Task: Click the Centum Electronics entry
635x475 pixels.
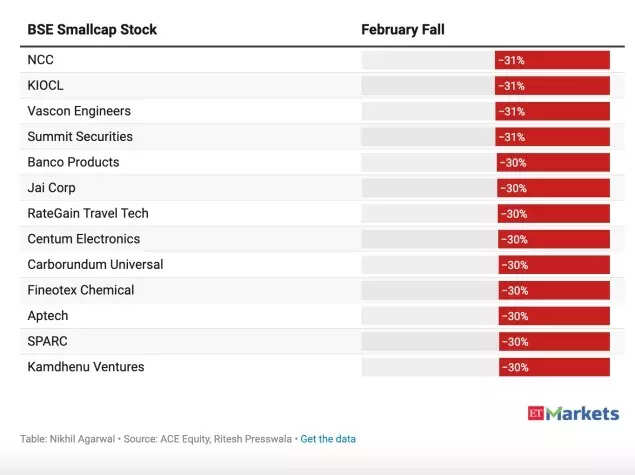Action: tap(83, 239)
